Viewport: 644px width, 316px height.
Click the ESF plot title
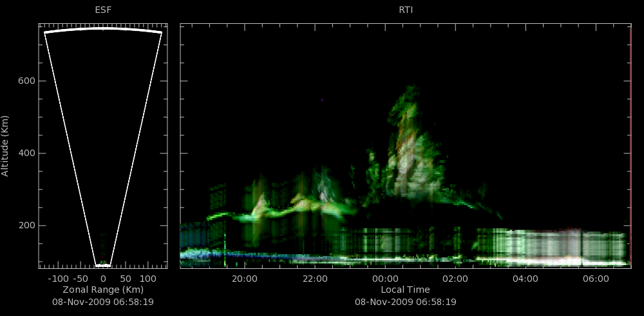tap(103, 10)
